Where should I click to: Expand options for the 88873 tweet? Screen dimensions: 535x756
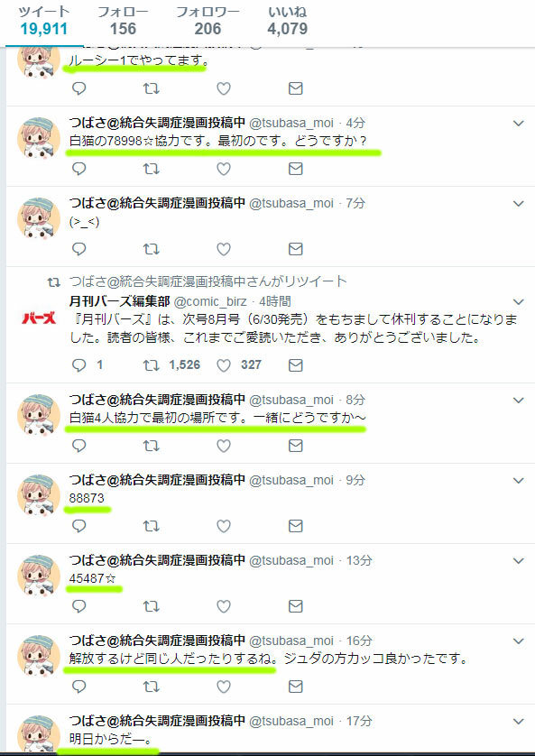pyautogui.click(x=518, y=481)
